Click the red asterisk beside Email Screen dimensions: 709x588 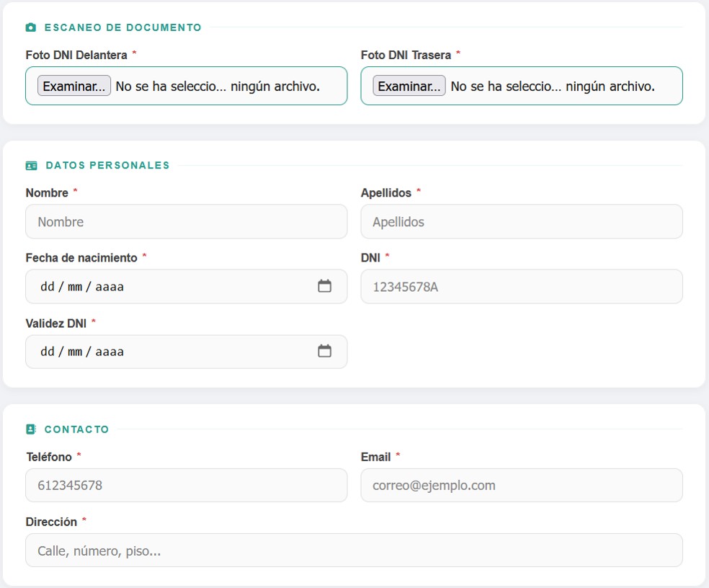(398, 455)
